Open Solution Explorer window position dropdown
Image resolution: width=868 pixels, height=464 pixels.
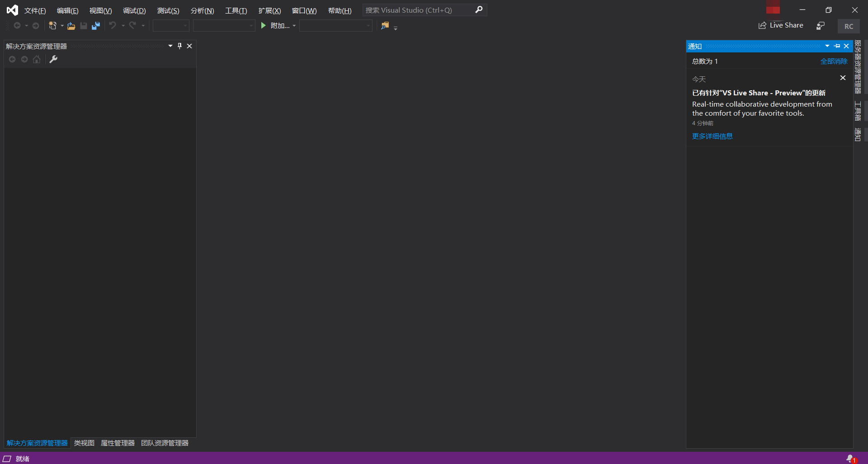point(170,46)
